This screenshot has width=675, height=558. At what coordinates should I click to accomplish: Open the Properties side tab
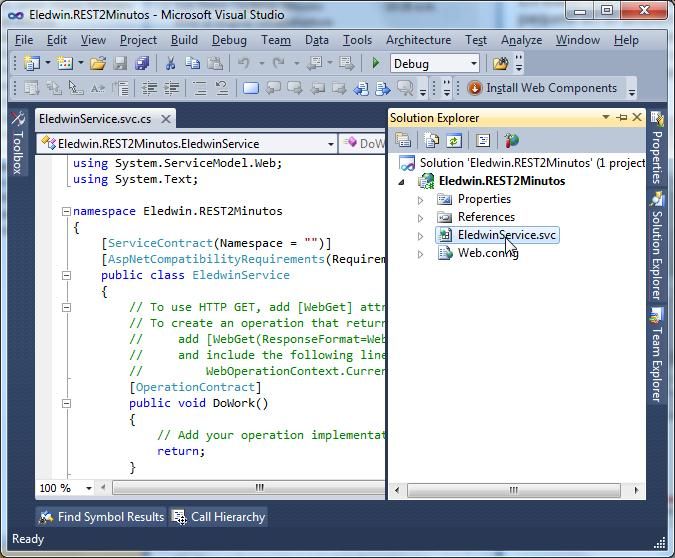pos(656,148)
